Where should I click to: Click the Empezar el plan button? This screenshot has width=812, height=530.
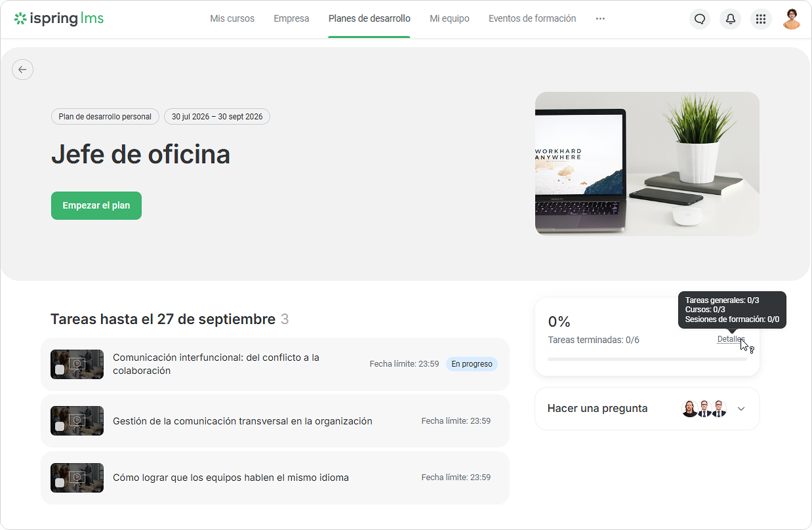point(96,205)
